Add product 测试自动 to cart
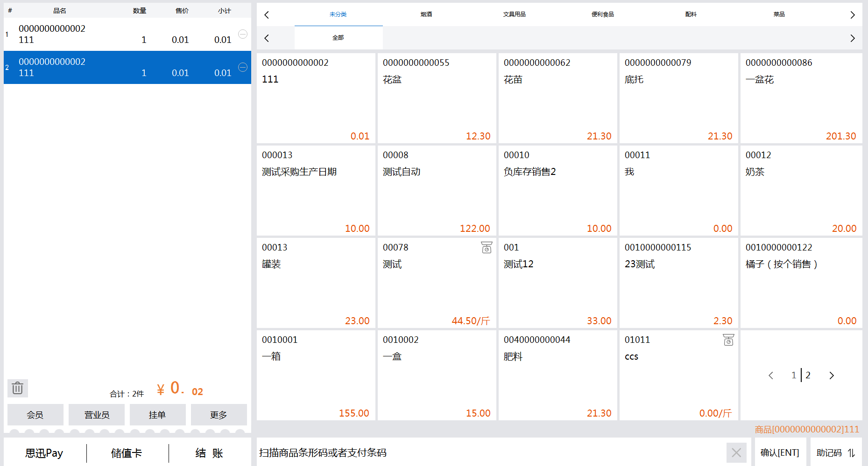This screenshot has width=868, height=466. point(437,190)
